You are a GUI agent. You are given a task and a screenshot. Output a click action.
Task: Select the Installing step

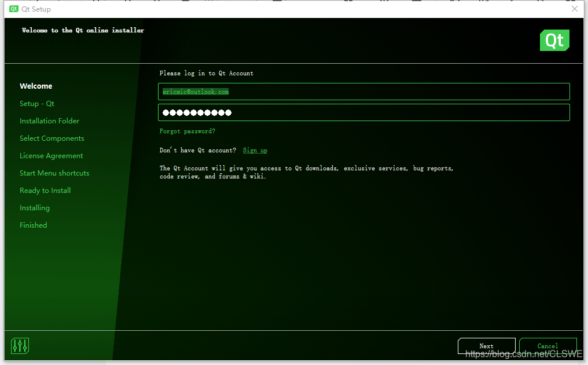(x=35, y=207)
